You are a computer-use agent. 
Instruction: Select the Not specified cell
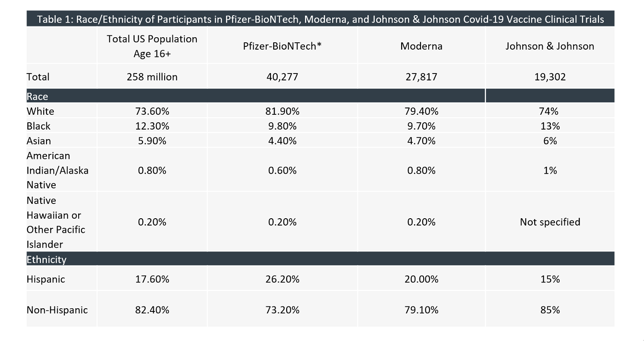(x=550, y=222)
